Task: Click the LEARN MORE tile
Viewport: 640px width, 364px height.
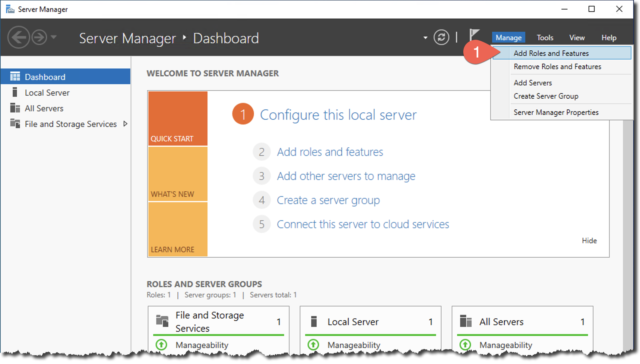Action: coord(178,229)
